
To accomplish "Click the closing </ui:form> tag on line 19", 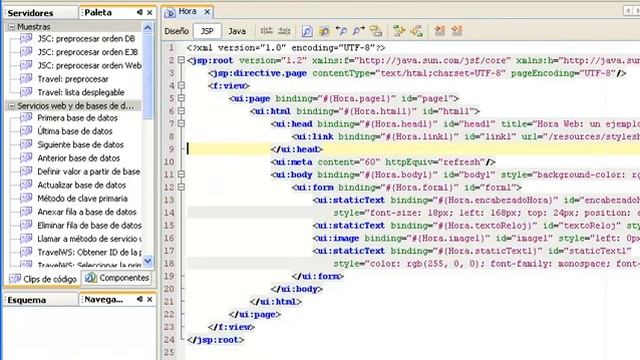I will click(x=318, y=276).
